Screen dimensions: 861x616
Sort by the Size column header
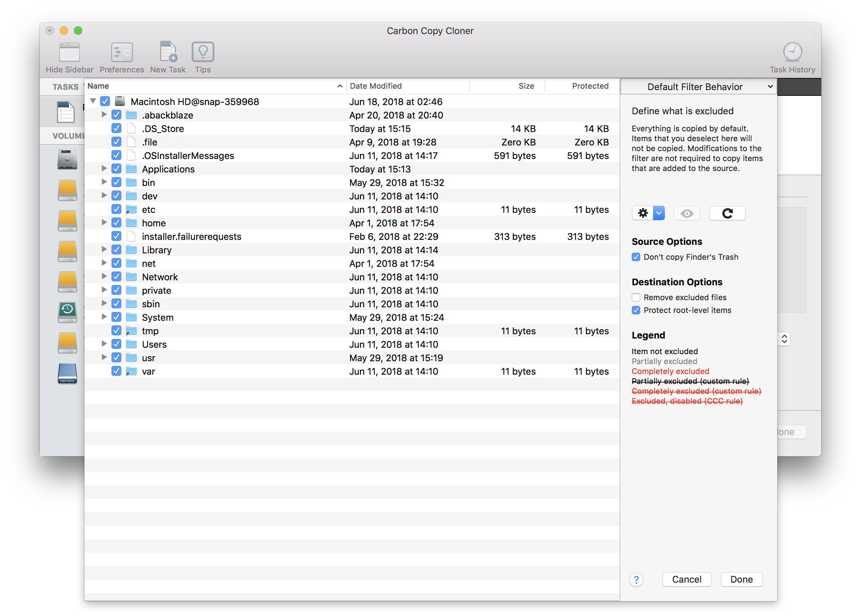(526, 86)
